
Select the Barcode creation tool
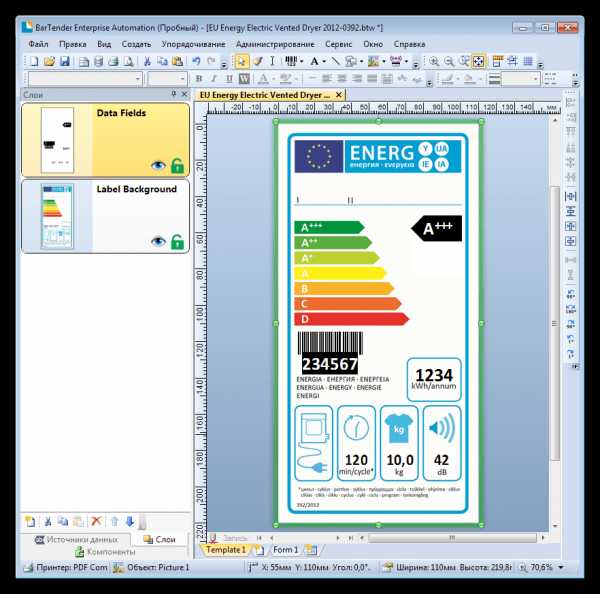coord(291,61)
